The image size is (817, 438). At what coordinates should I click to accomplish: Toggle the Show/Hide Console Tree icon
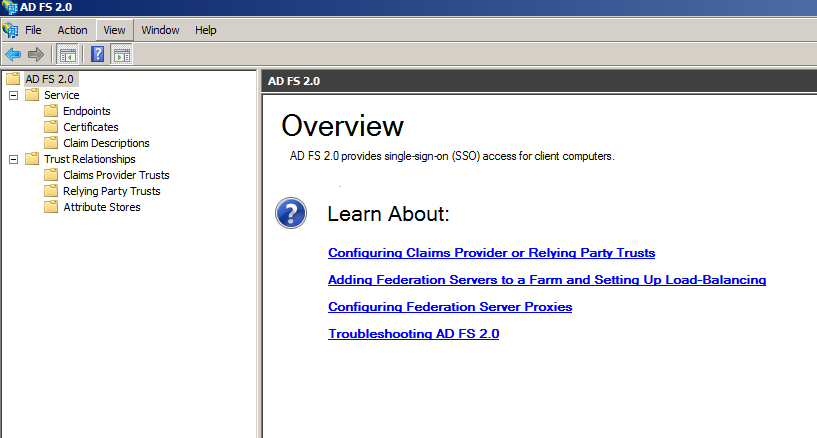point(68,54)
